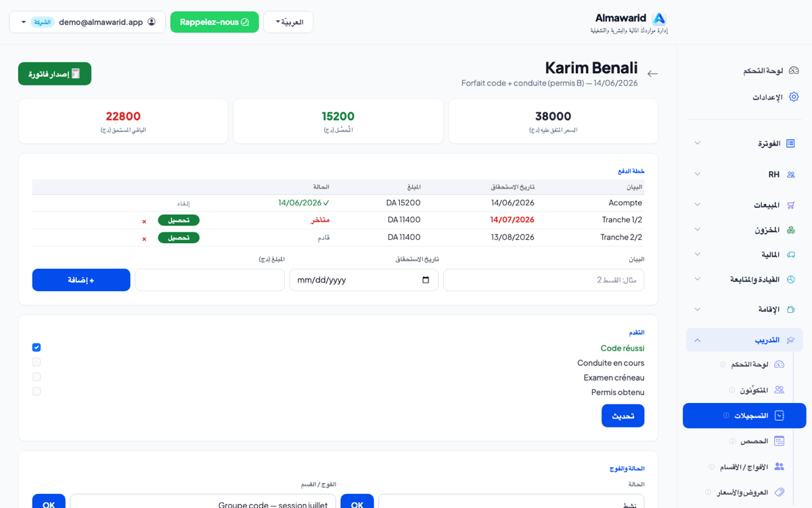
Task: Uncheck the Code réussi checkbox
Action: (37, 347)
